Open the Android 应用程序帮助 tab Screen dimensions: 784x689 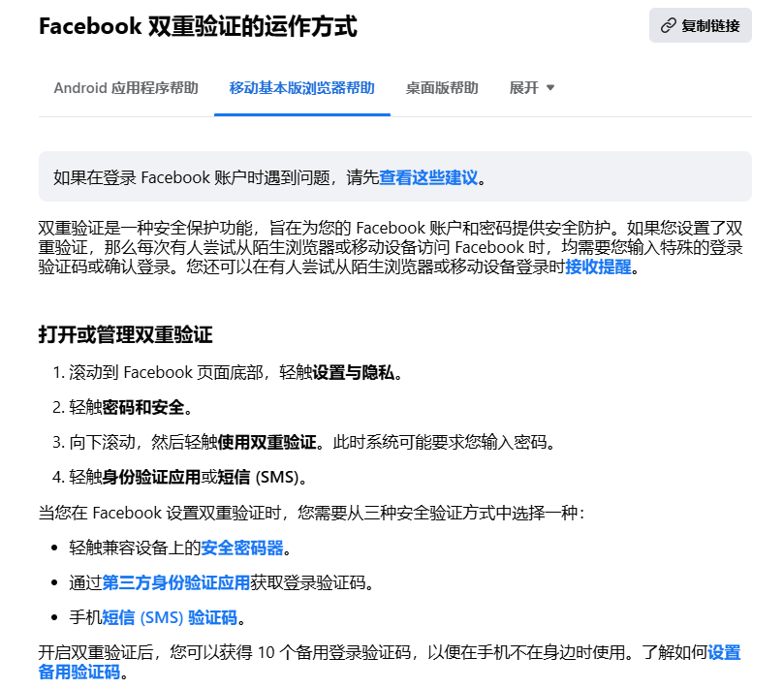(126, 88)
